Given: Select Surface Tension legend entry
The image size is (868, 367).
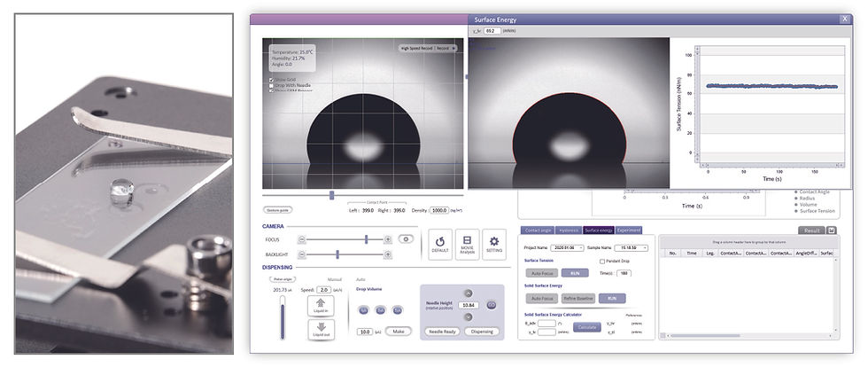Looking at the screenshot, I should coord(814,211).
